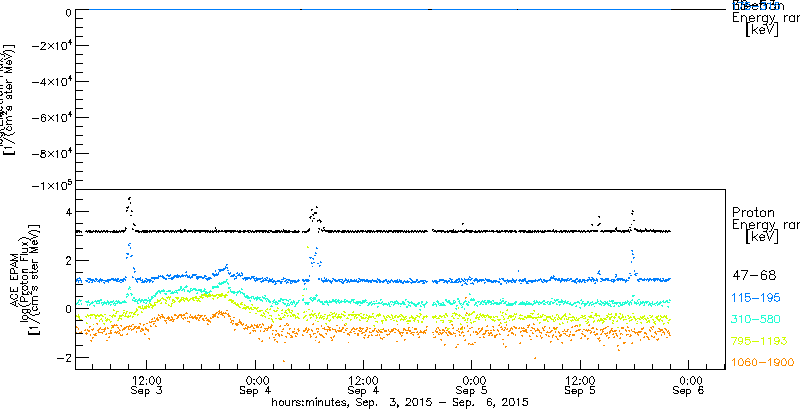The width and height of the screenshot is (800, 410).
Task: Click the −1×10⁵ tick label, upper panel
Action: click(51, 185)
